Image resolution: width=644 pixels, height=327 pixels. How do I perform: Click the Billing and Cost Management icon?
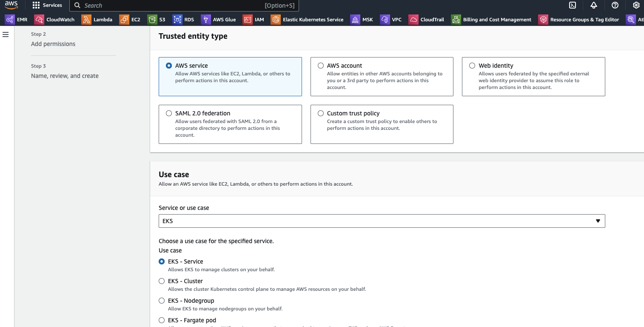click(456, 20)
